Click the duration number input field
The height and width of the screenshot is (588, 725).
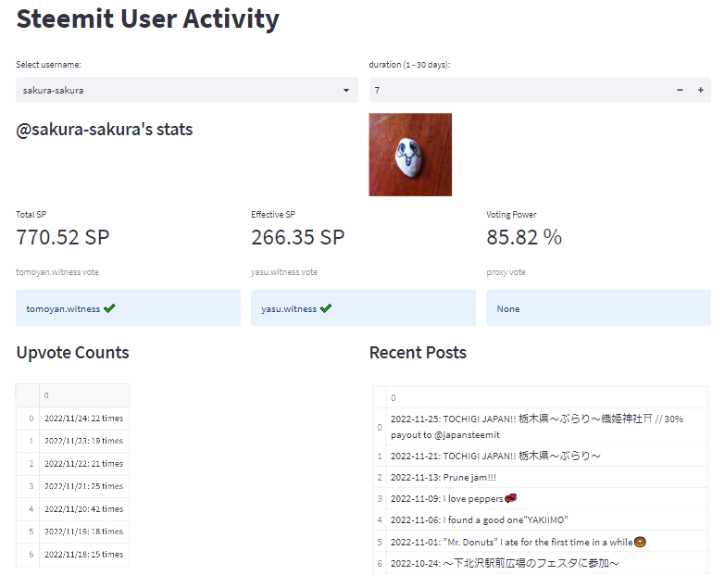(519, 91)
